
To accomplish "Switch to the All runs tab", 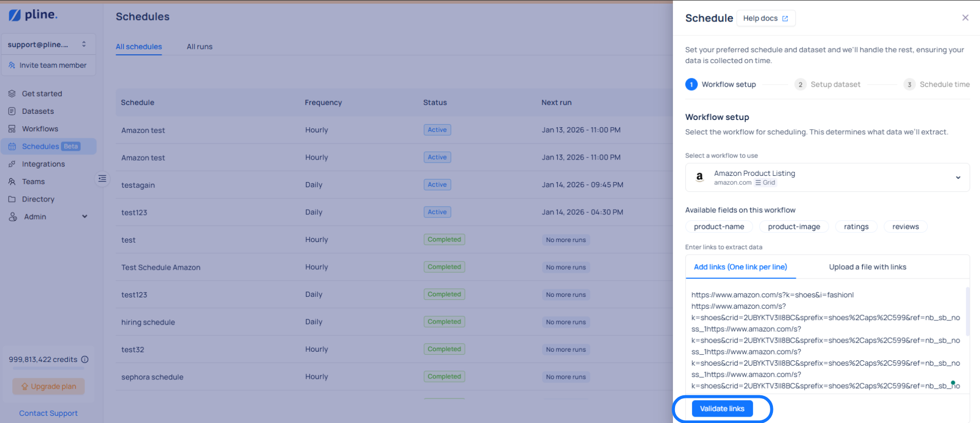I will [x=199, y=47].
